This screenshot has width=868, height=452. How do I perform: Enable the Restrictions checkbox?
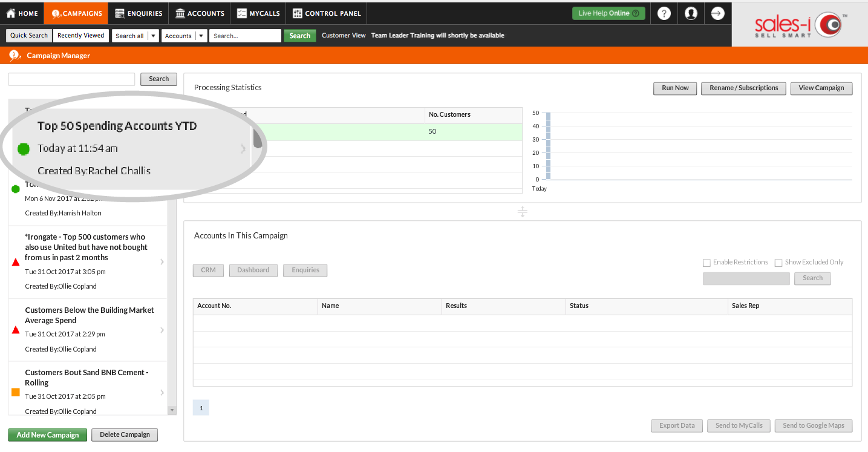coord(706,263)
